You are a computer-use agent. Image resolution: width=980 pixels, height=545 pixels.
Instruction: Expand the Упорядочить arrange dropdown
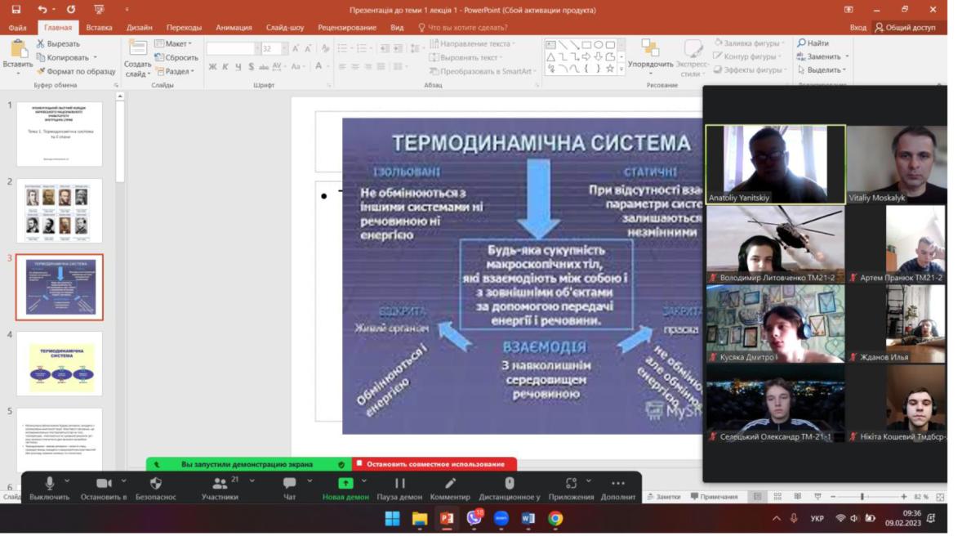[x=650, y=64]
